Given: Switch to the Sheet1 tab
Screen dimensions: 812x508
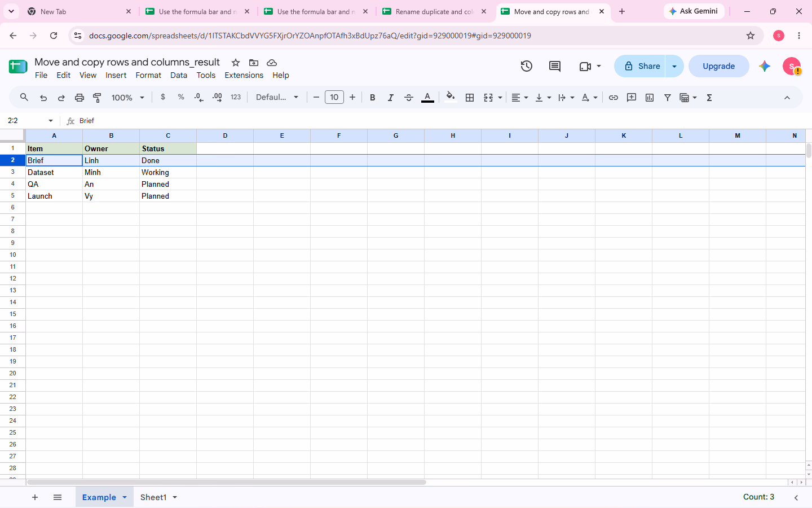Looking at the screenshot, I should [153, 497].
